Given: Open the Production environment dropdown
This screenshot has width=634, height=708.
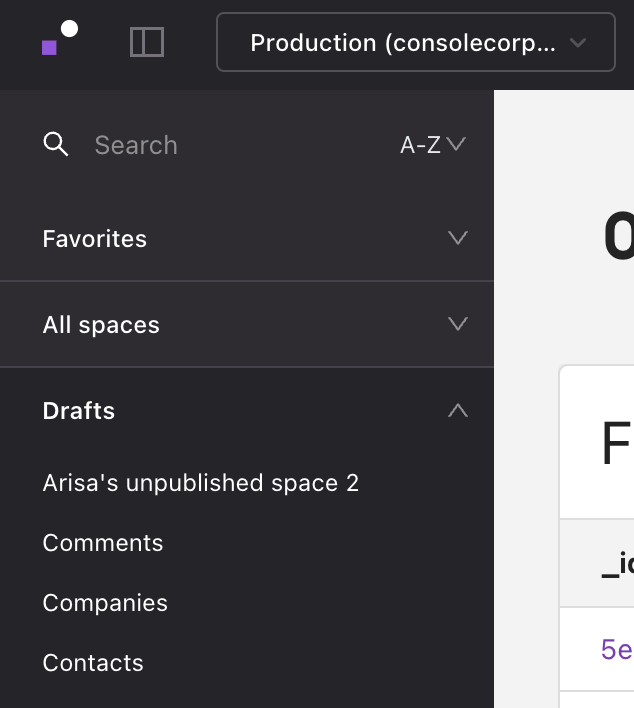Looking at the screenshot, I should 403,43.
